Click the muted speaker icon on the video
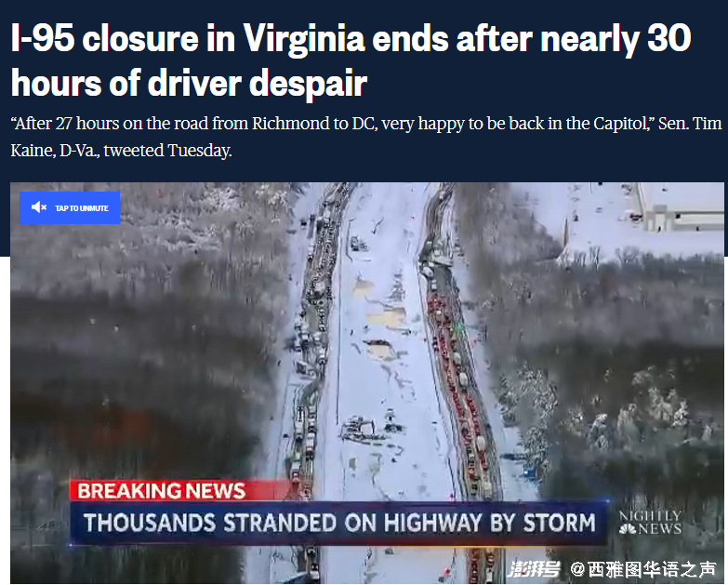The height and width of the screenshot is (585, 728). (x=38, y=207)
